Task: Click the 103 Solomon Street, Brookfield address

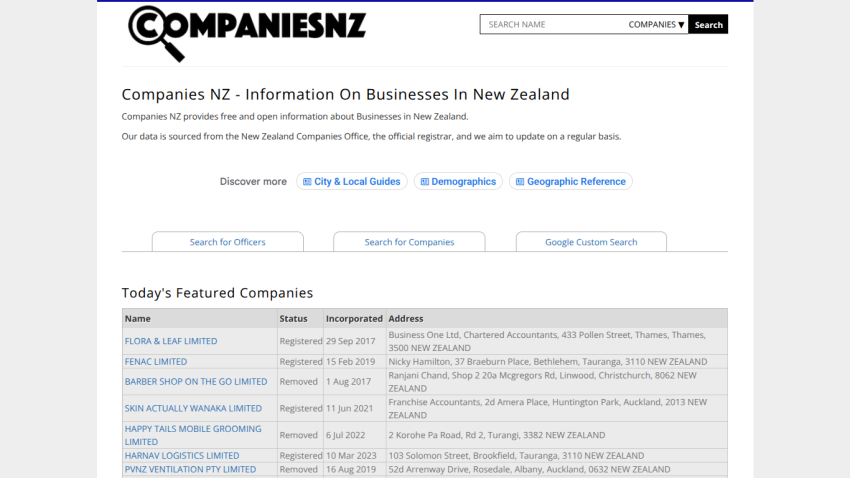Action: click(516, 456)
